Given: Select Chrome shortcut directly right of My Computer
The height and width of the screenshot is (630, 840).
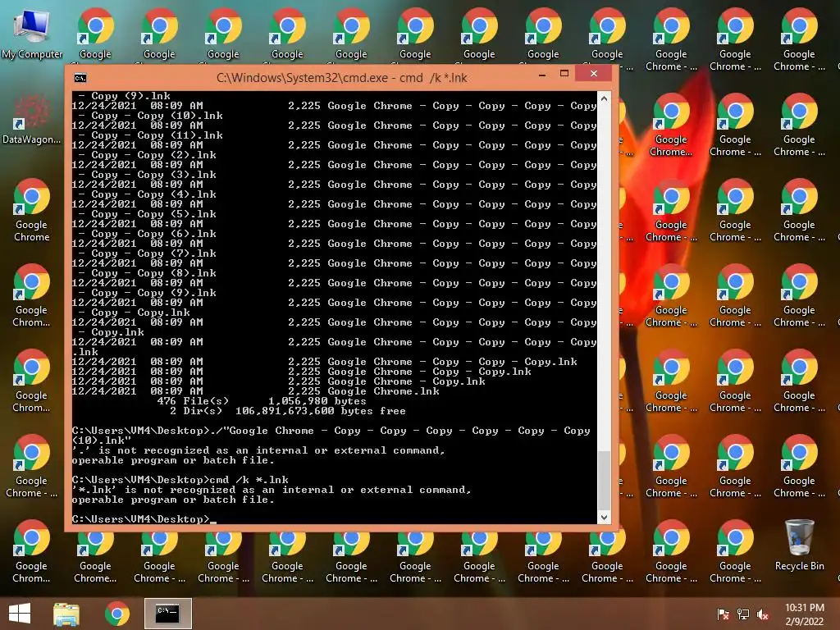Looking at the screenshot, I should [x=95, y=34].
